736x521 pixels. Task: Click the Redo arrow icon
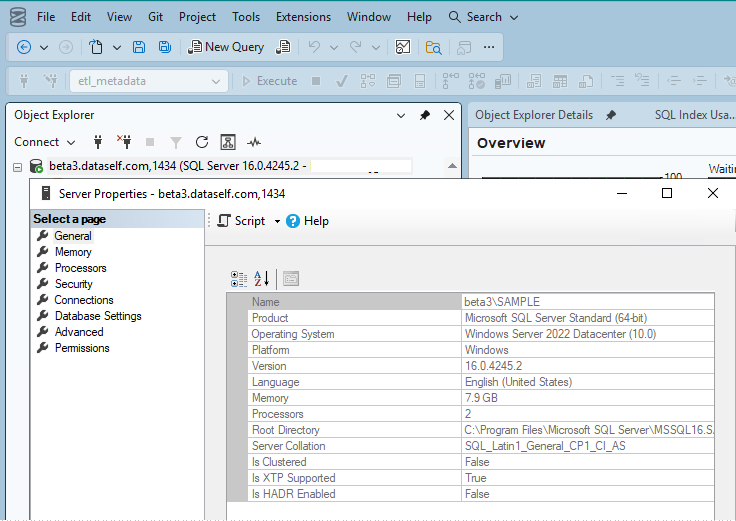[356, 47]
